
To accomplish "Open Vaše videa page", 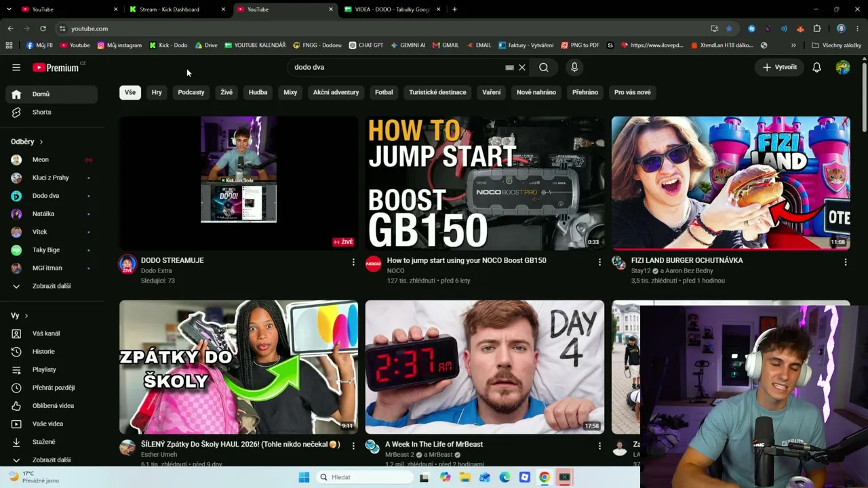I will (x=52, y=424).
